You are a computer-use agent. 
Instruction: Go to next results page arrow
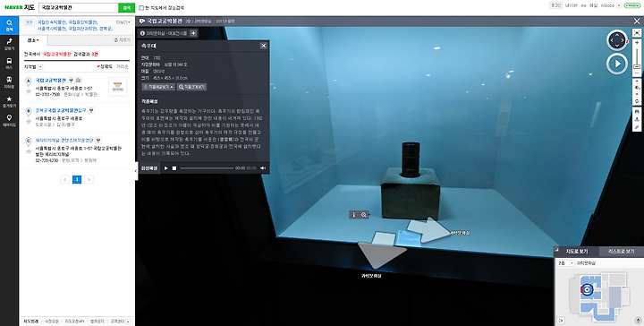point(89,179)
